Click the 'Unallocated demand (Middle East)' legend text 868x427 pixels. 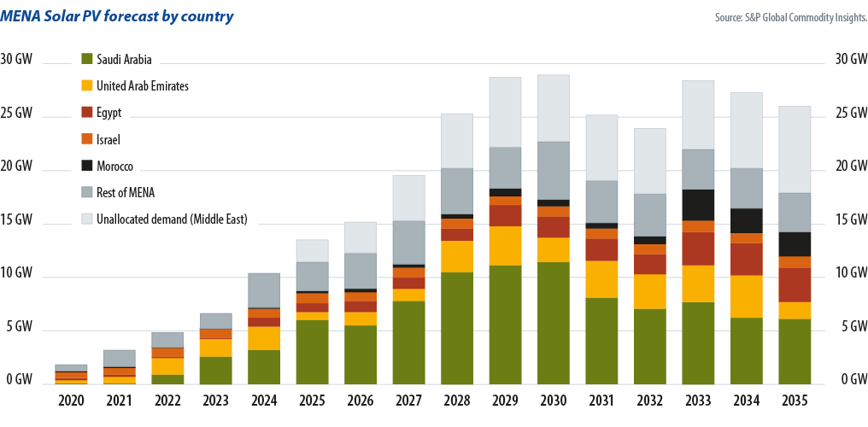[172, 219]
